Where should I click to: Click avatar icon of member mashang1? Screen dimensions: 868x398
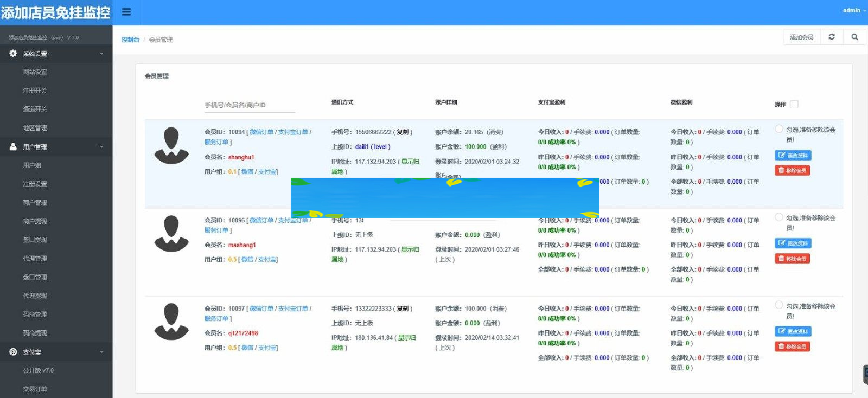coord(171,234)
